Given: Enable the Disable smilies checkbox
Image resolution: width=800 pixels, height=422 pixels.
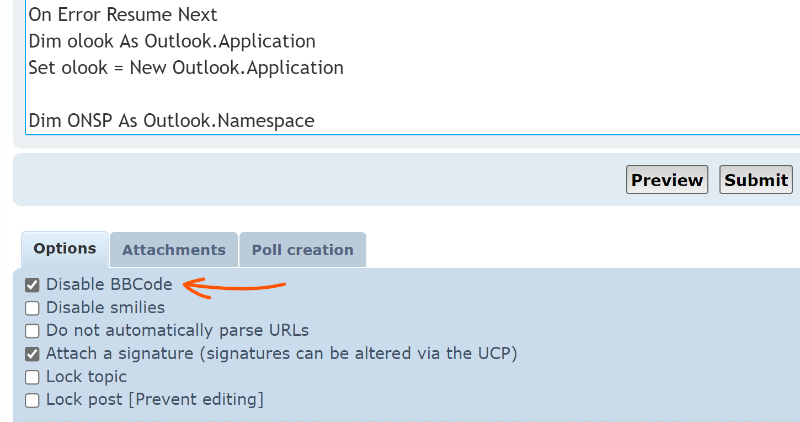Looking at the screenshot, I should coord(32,308).
